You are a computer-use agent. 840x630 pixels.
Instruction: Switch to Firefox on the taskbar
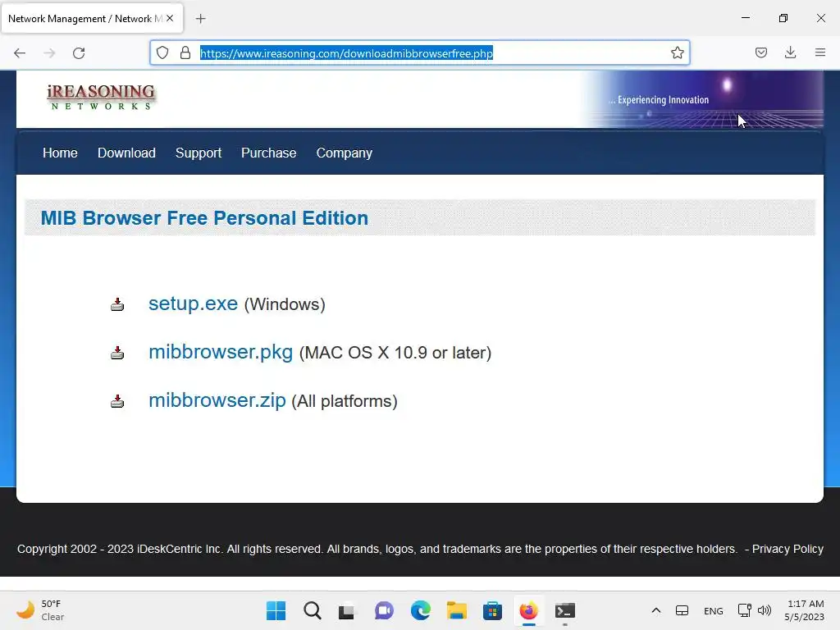coord(529,610)
